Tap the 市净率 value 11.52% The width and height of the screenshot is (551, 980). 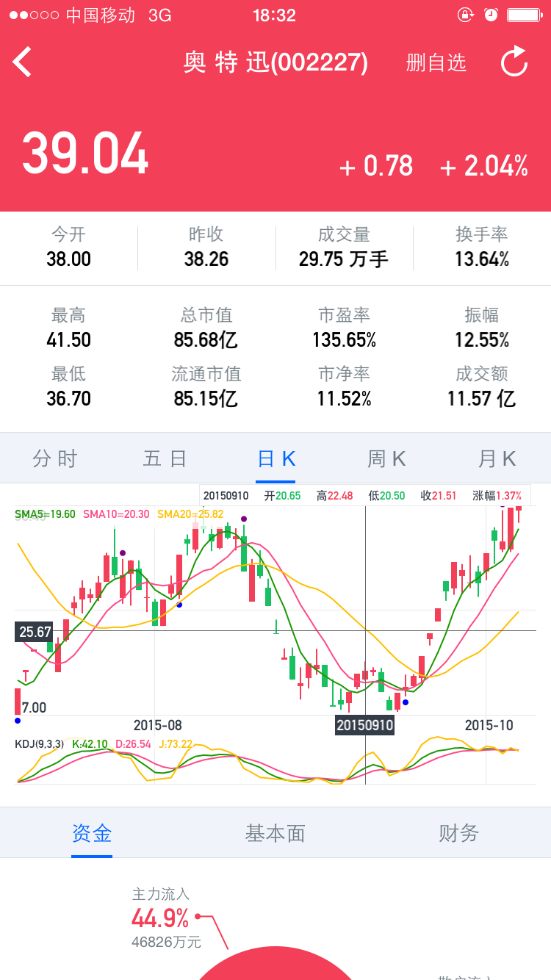pos(344,399)
